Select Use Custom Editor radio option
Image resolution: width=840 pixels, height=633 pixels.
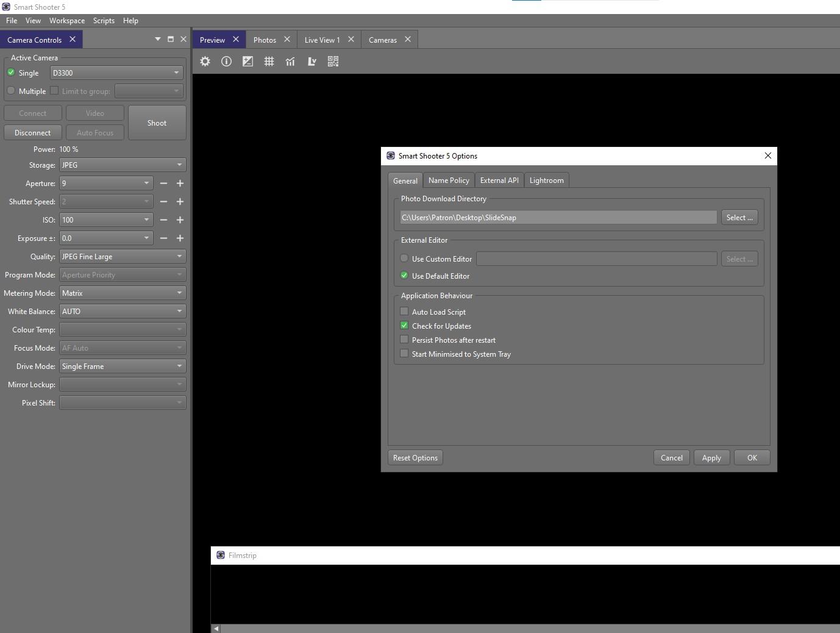404,259
